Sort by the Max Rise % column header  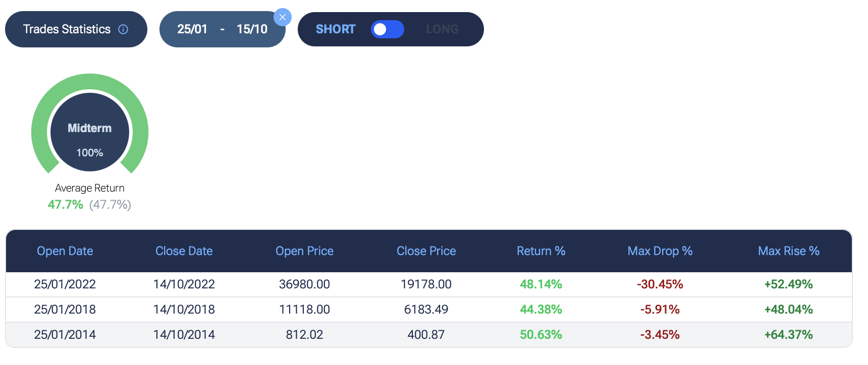(788, 251)
